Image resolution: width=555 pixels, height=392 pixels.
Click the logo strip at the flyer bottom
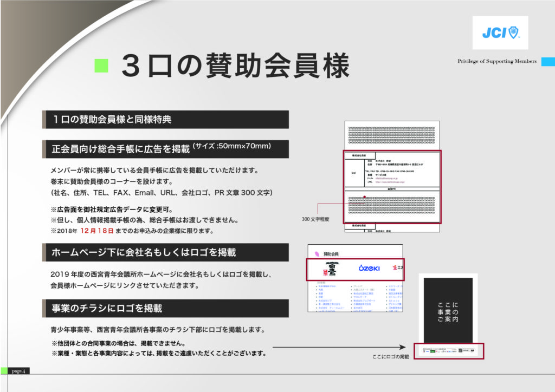448,351
